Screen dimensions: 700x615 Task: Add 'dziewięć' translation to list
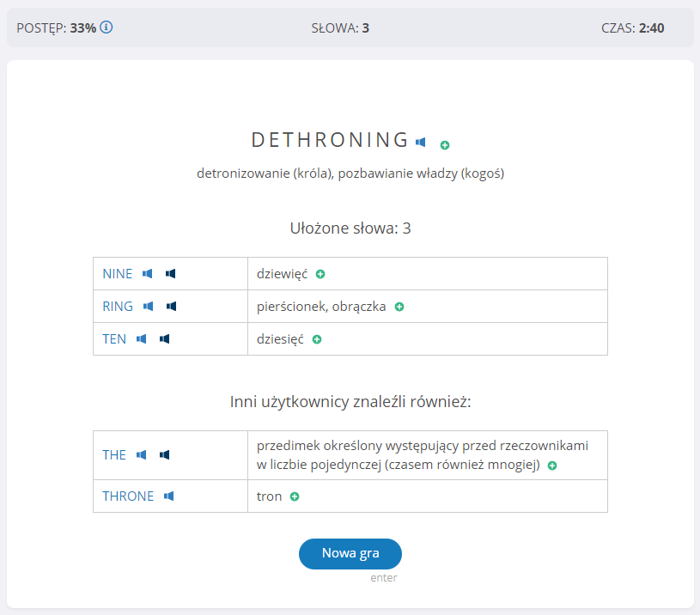point(320,274)
